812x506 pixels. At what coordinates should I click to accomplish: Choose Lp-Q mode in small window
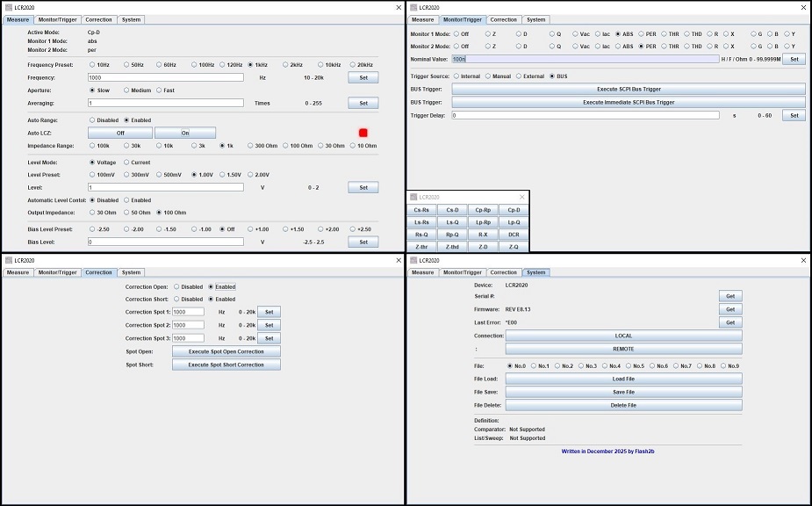(x=514, y=222)
